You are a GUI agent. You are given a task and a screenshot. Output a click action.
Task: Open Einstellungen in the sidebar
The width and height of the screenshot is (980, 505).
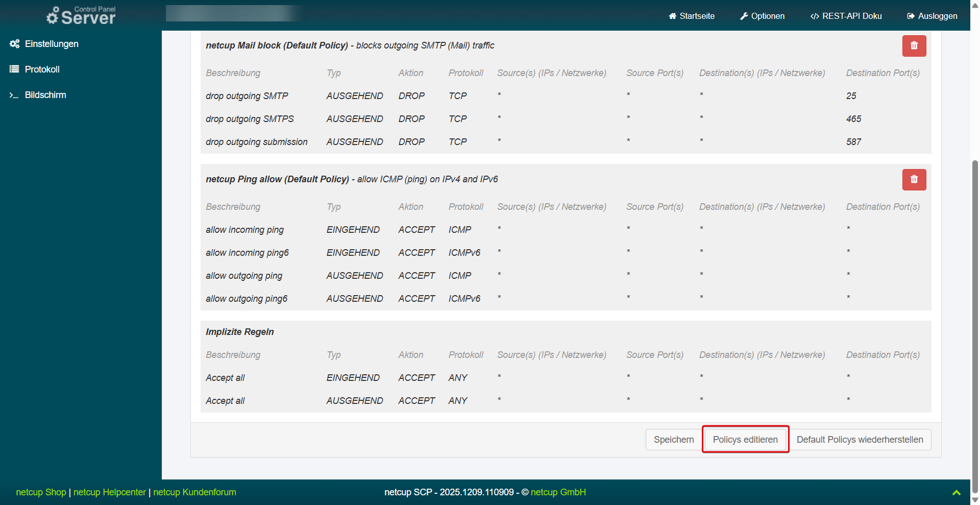[x=52, y=44]
